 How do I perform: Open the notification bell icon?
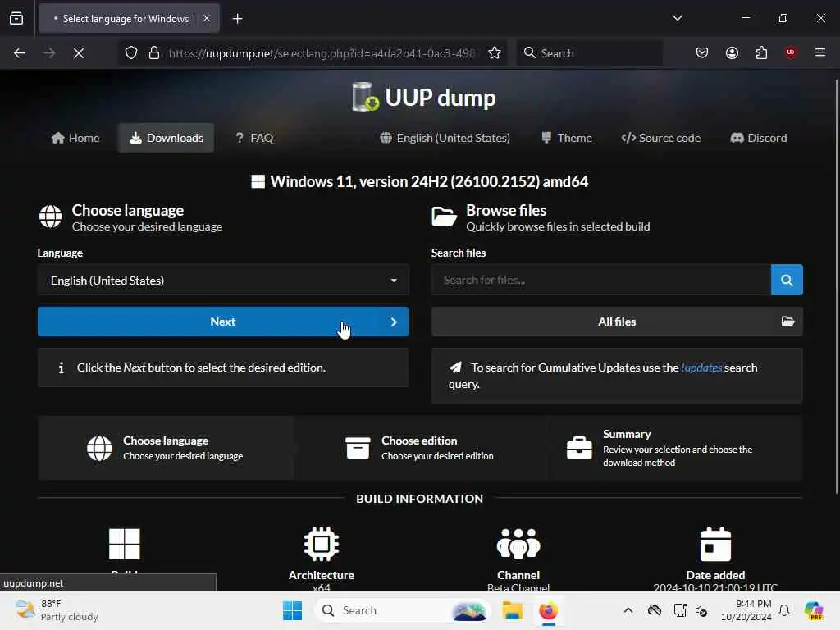point(784,610)
